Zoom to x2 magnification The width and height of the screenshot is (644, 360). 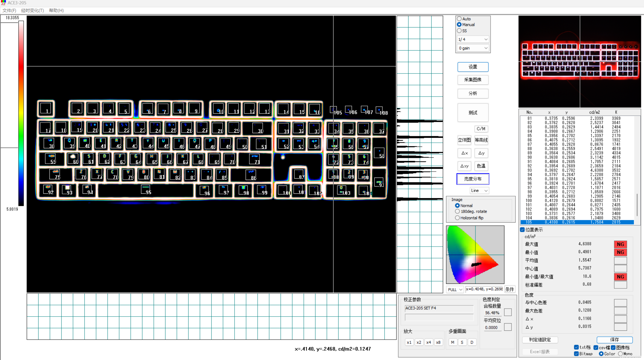tap(419, 342)
